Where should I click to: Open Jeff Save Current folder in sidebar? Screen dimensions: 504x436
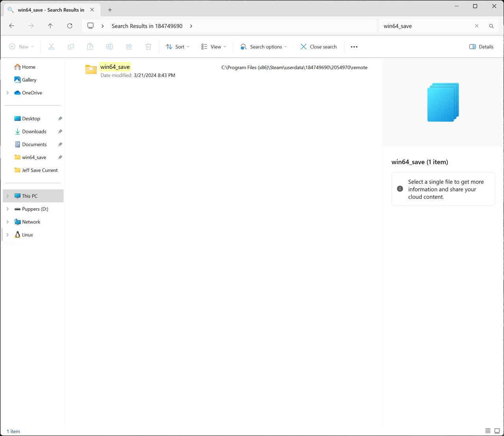tap(39, 170)
